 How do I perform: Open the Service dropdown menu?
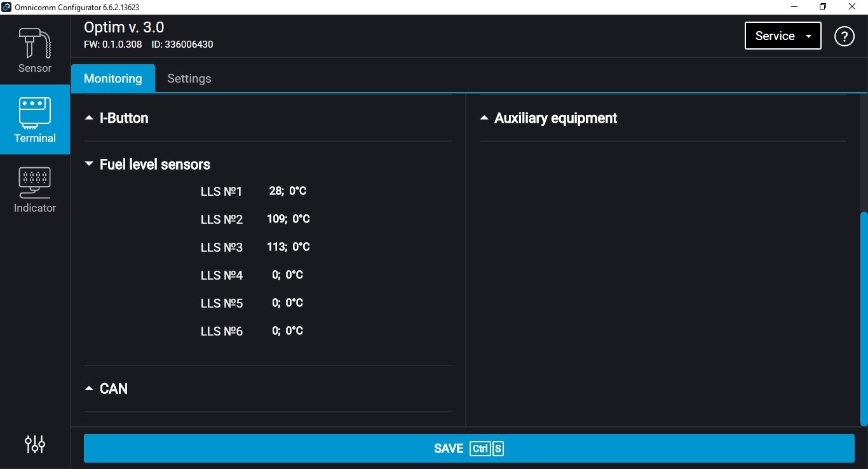pos(782,36)
